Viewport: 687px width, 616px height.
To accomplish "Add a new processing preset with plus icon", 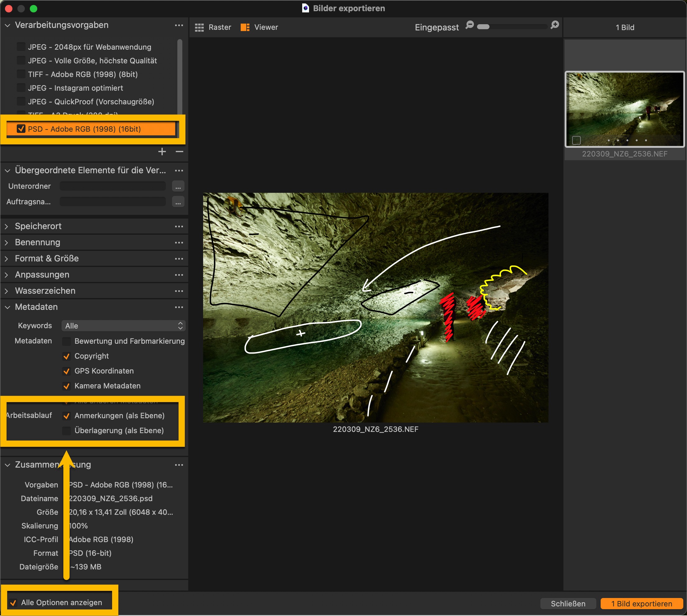I will (162, 152).
